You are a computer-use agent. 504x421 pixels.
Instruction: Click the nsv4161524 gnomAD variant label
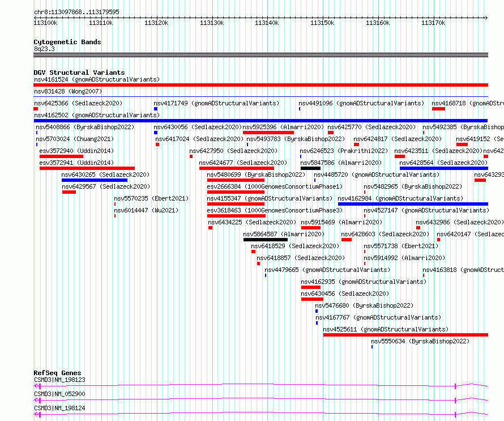pos(97,79)
